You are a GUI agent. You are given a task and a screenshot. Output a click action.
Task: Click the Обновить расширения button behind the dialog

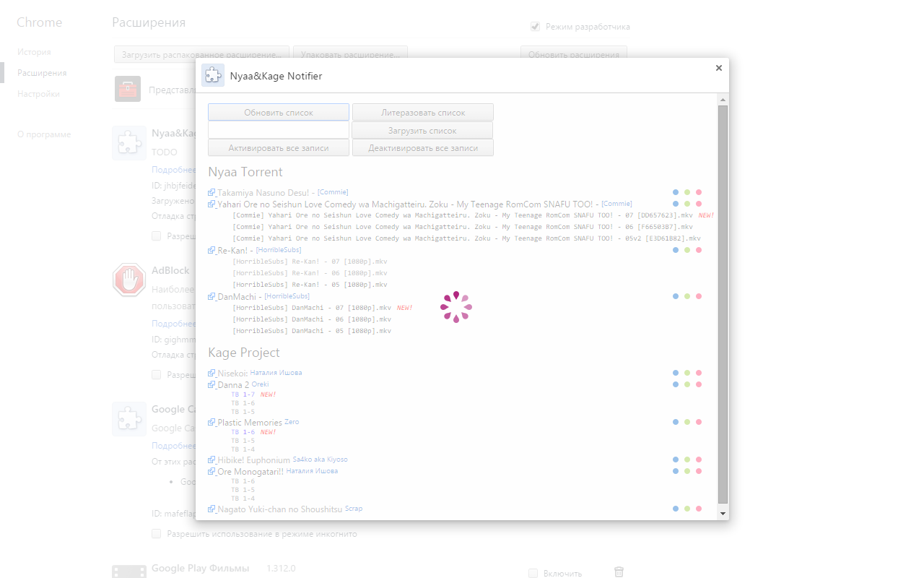[x=574, y=54]
